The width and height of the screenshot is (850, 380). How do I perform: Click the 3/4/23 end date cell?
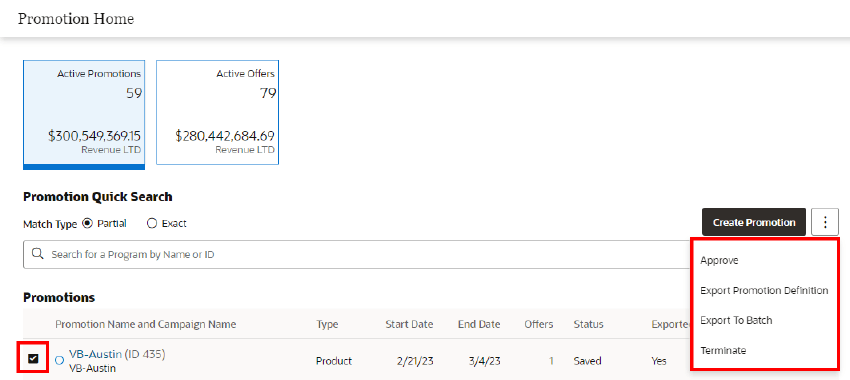click(x=485, y=361)
